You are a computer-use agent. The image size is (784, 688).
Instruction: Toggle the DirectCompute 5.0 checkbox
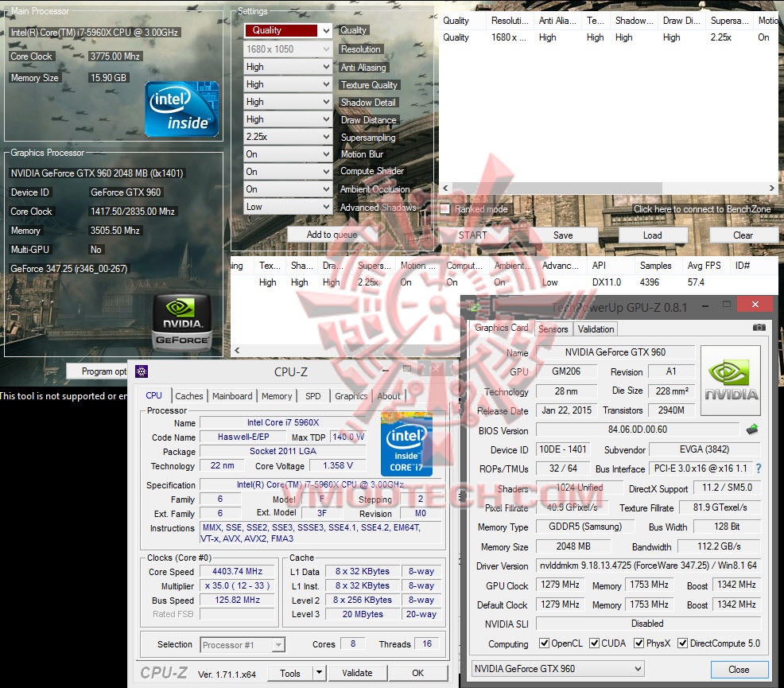click(x=682, y=643)
